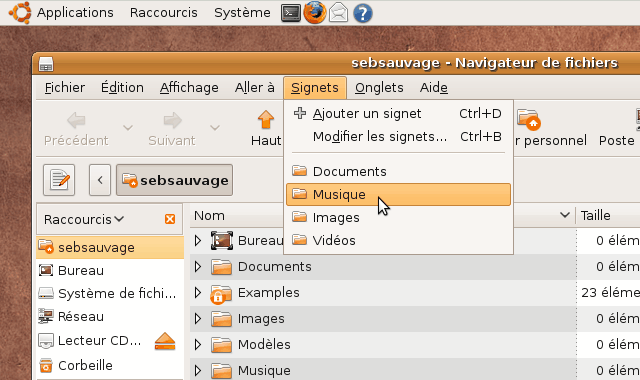The image size is (640, 380).
Task: Expand the Examples folder row
Action: pyautogui.click(x=198, y=293)
